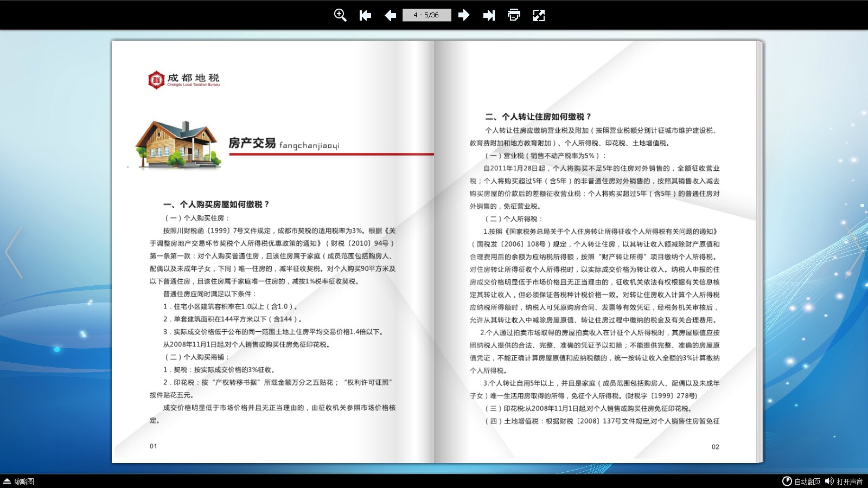This screenshot has height=488, width=868.
Task: Click the right page edge to flip forward
Action: (x=761, y=252)
